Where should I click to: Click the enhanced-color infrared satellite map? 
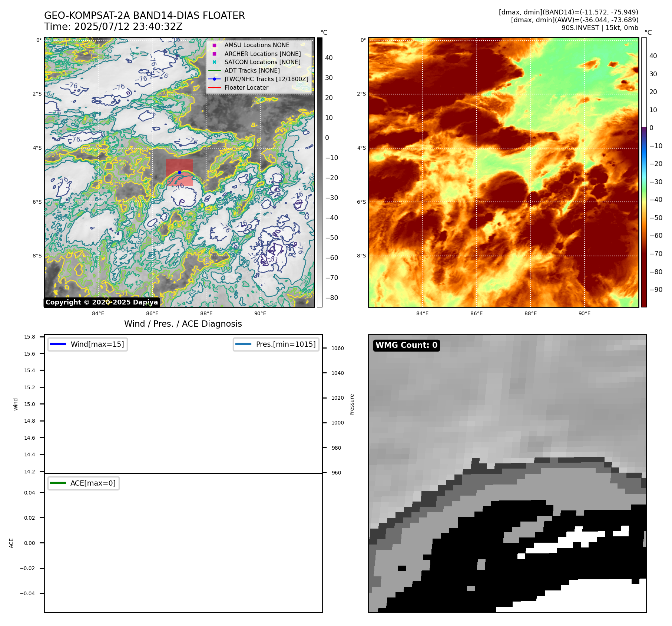(504, 172)
